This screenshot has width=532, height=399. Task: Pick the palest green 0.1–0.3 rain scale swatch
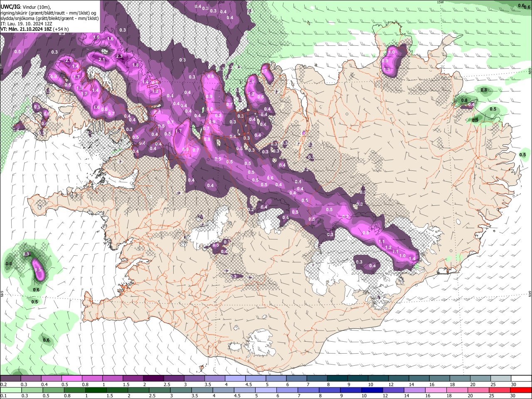click(11, 390)
